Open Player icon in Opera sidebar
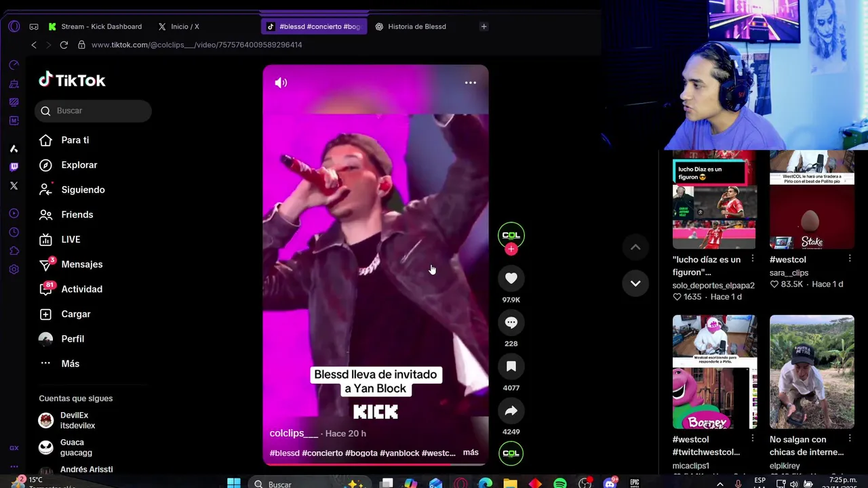868x488 pixels. [x=14, y=213]
